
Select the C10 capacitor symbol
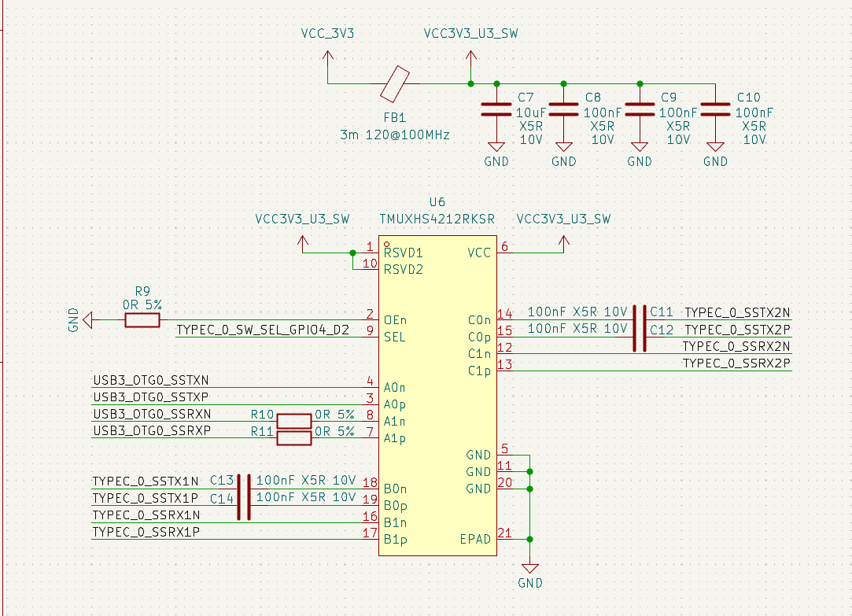click(x=715, y=109)
